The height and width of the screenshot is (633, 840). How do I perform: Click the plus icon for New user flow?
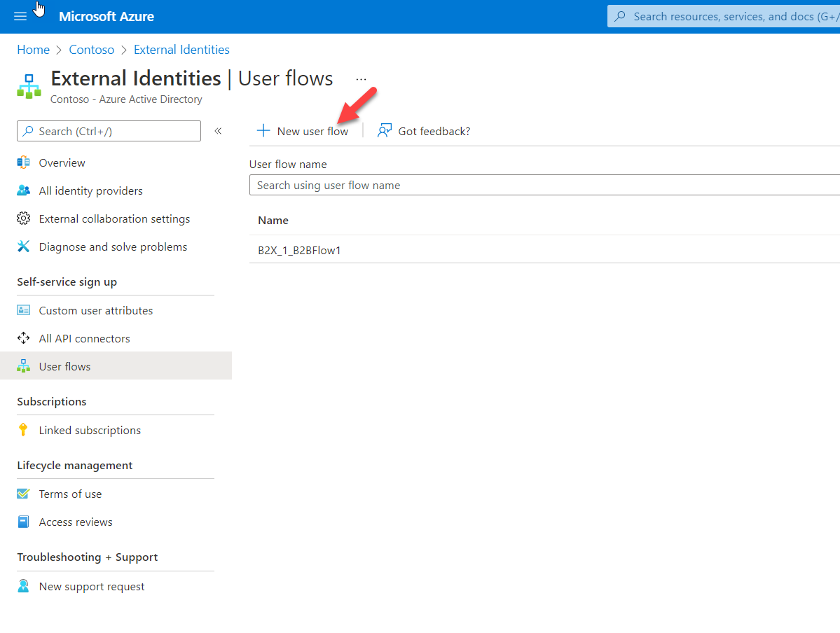[263, 131]
